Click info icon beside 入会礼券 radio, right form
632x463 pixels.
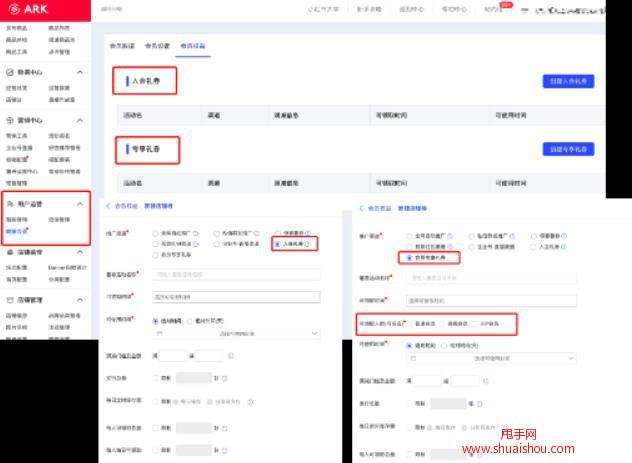pos(564,247)
